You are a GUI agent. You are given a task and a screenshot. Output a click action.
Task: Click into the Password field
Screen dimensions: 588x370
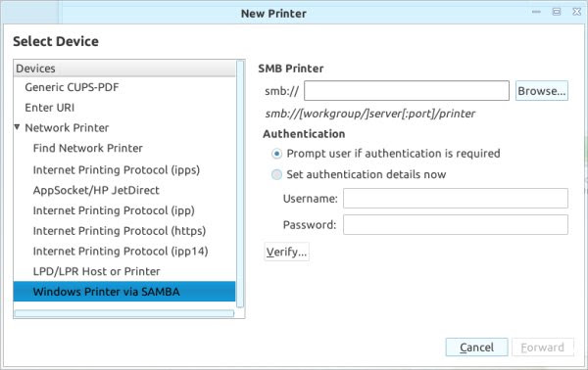(x=456, y=225)
